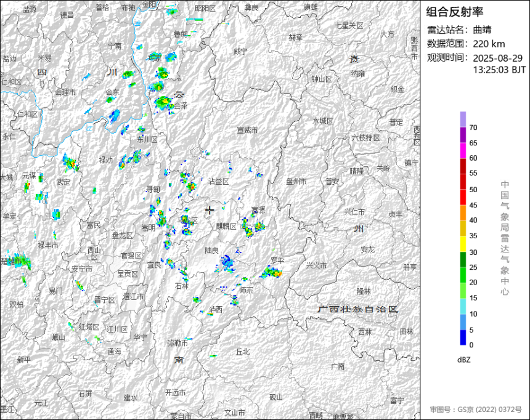This screenshot has width=530, height=420.
Task: Pick the cyan 10–15 dBZ legend swatch
Action: [x=463, y=306]
